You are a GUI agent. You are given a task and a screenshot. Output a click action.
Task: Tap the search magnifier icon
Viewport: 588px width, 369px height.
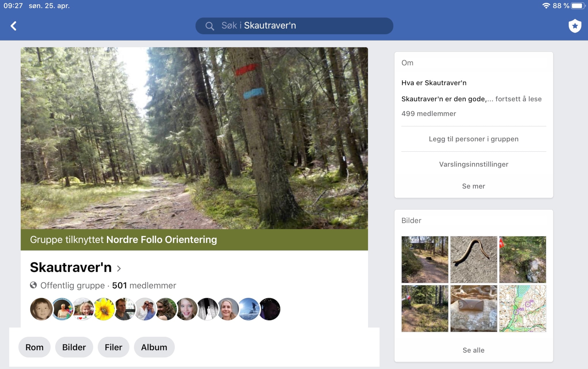210,26
